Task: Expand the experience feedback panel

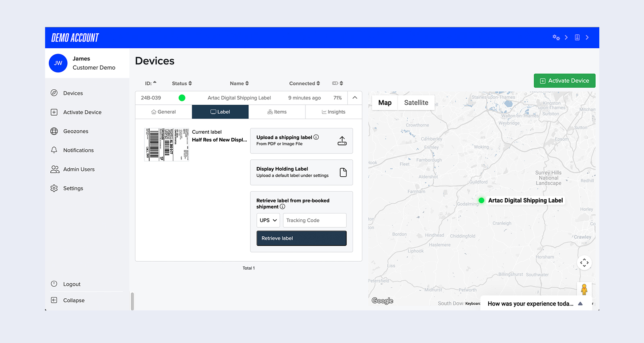Action: 580,304
